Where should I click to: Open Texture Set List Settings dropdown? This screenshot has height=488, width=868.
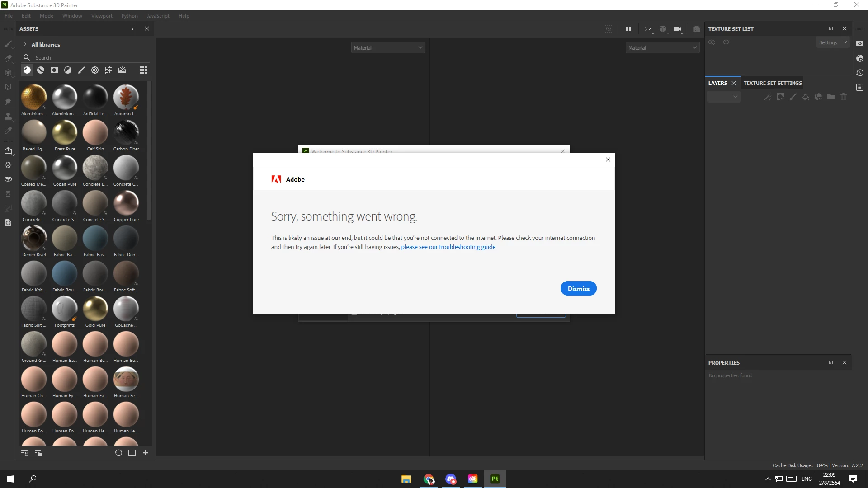click(x=833, y=42)
